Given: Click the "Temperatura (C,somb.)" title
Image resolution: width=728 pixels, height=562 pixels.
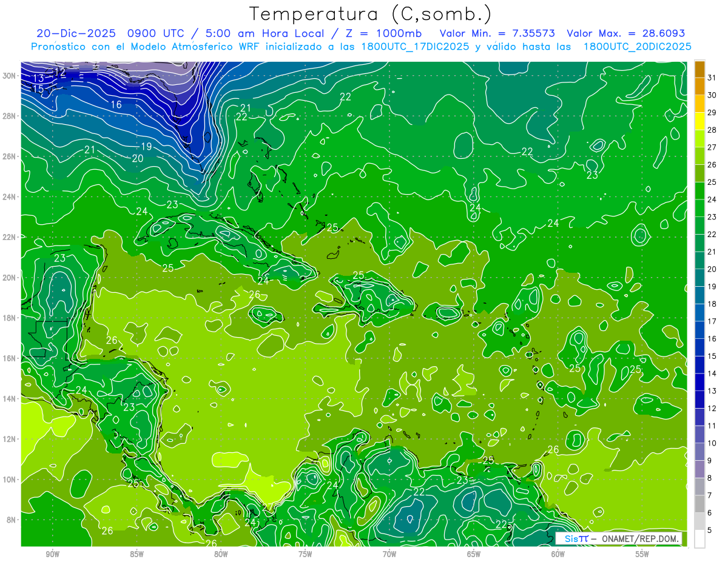Looking at the screenshot, I should 371,13.
